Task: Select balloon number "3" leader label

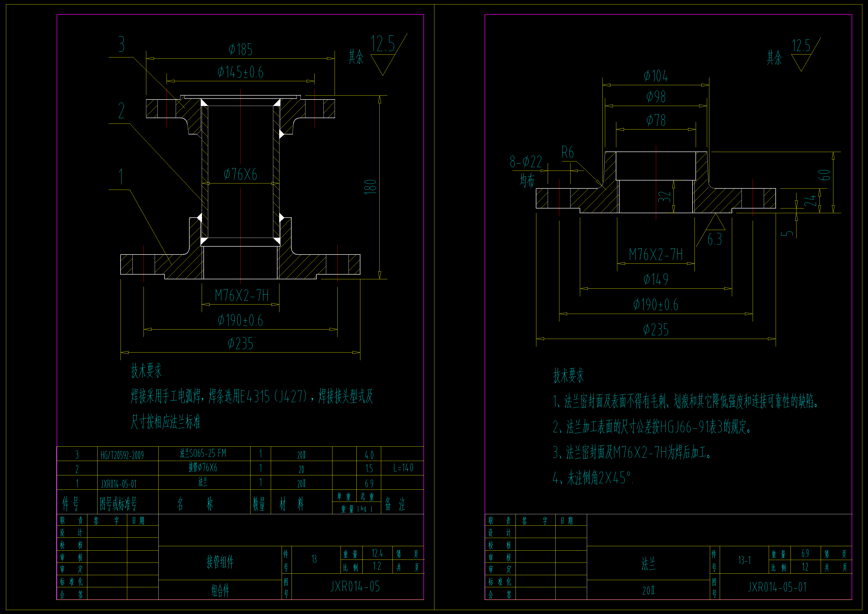Action: [121, 44]
